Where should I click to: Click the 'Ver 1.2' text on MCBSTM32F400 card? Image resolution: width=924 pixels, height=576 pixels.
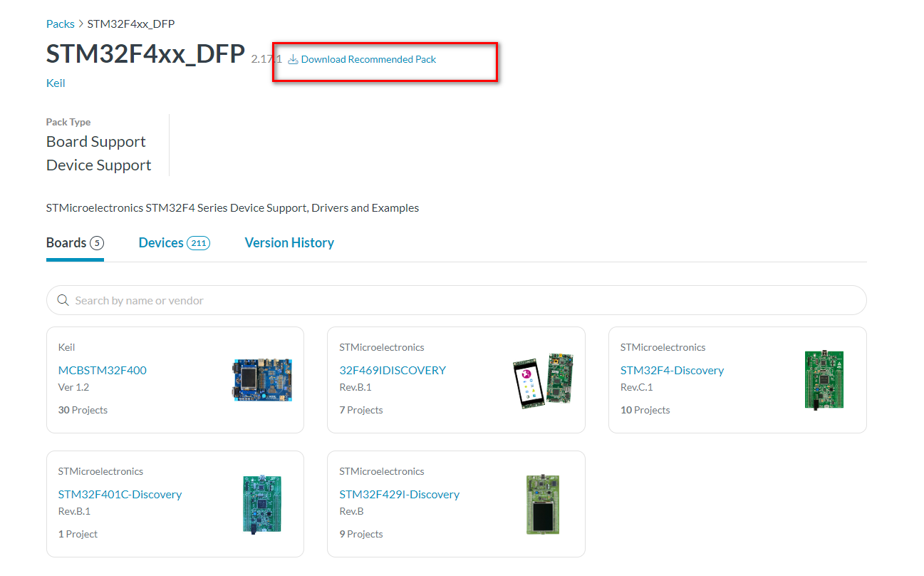click(x=73, y=387)
